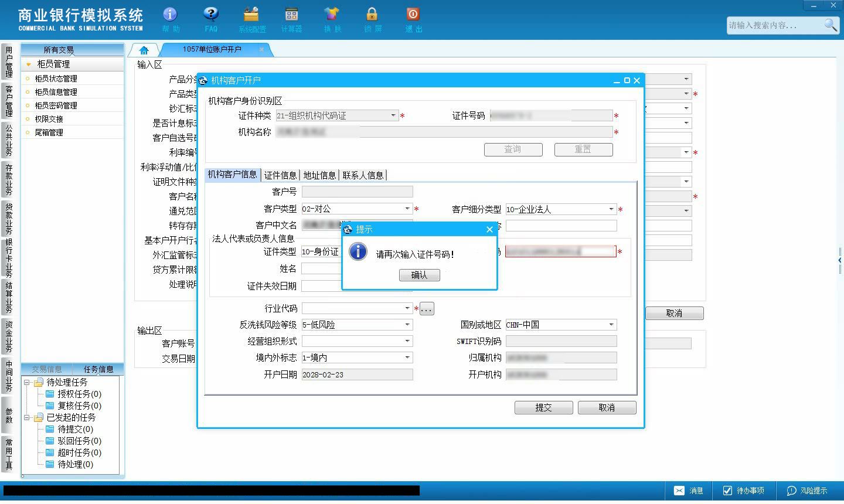
Task: Open 风险提示 in status bar
Action: (x=807, y=491)
